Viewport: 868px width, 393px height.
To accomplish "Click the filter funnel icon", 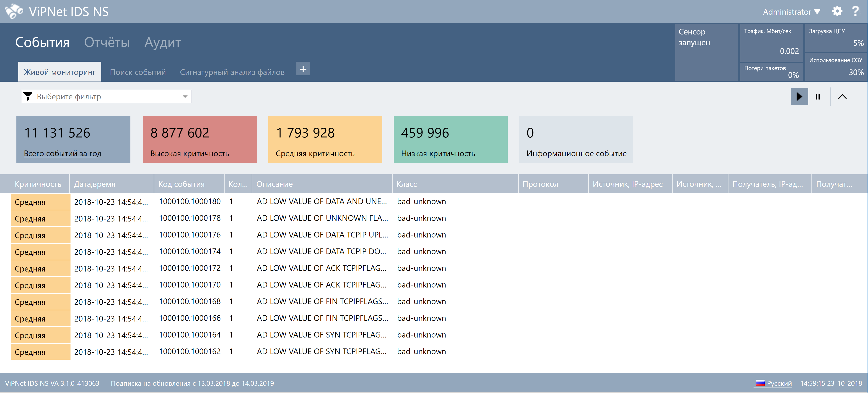I will (28, 97).
